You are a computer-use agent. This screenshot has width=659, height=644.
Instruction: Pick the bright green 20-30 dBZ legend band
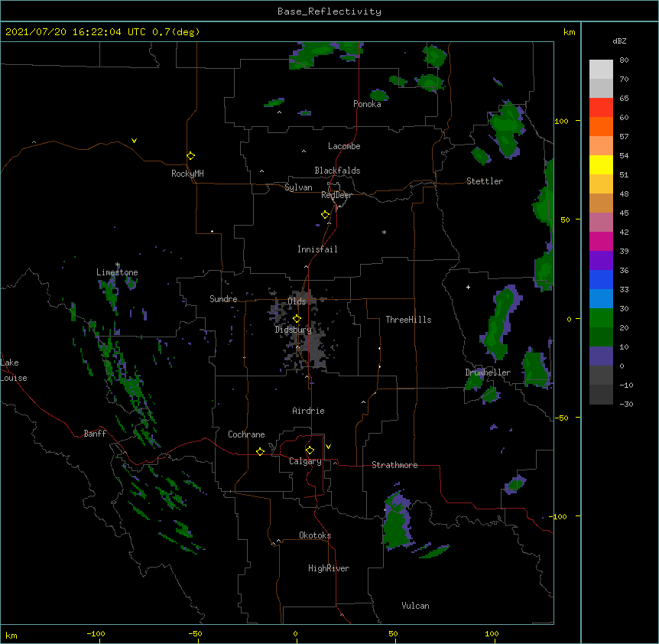(x=601, y=318)
